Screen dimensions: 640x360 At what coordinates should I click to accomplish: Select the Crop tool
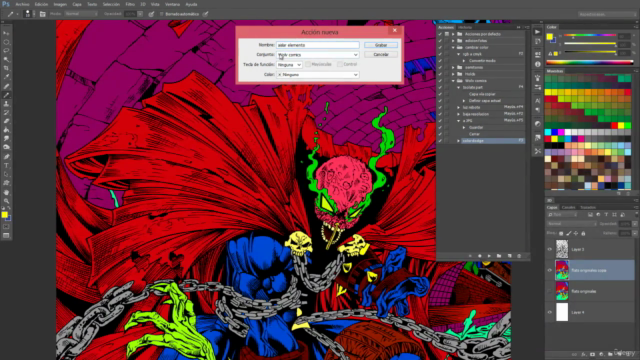(6, 68)
